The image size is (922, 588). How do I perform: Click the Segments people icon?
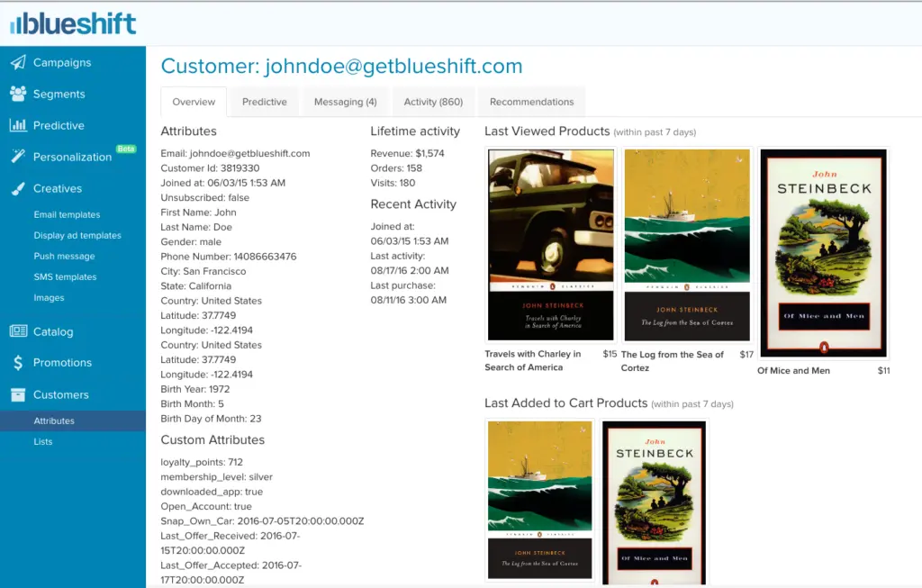(x=18, y=94)
